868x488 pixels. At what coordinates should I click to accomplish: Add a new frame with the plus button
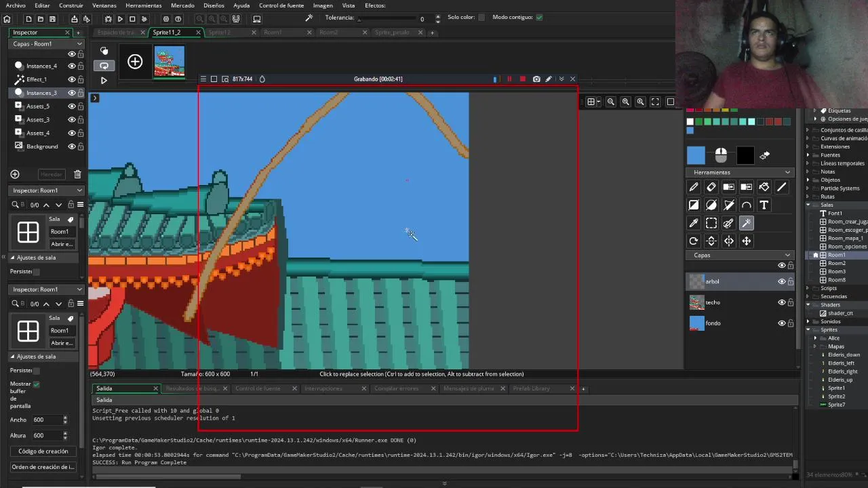(x=135, y=62)
